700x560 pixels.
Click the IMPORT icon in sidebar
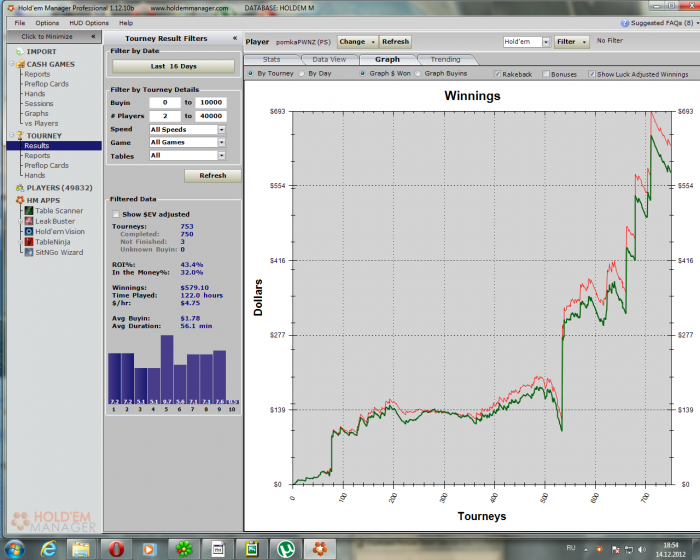point(20,52)
